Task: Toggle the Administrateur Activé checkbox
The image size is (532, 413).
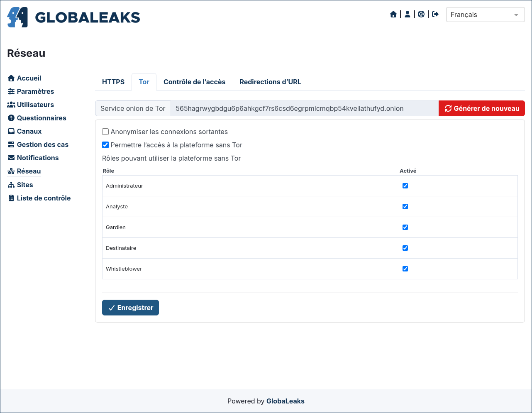Action: coord(405,186)
